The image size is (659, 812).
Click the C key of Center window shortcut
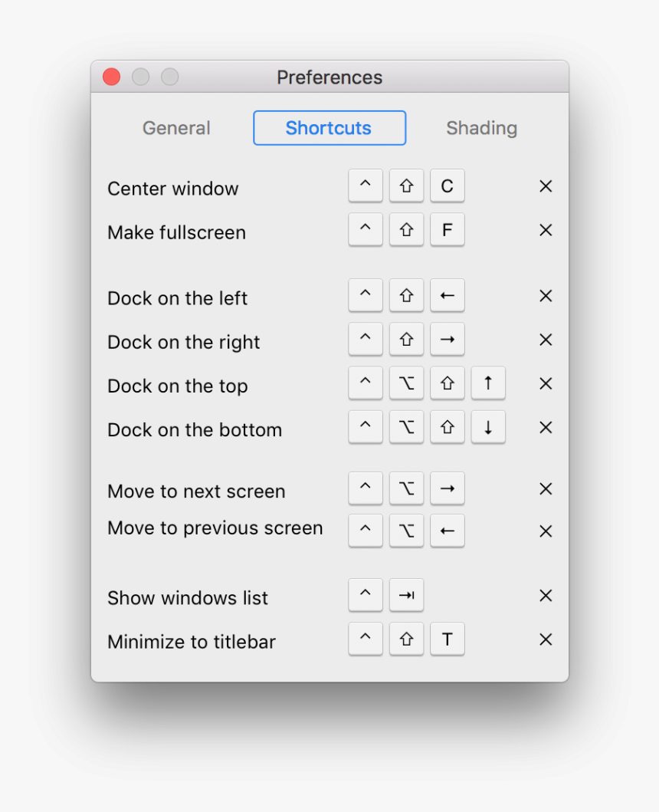pyautogui.click(x=448, y=186)
